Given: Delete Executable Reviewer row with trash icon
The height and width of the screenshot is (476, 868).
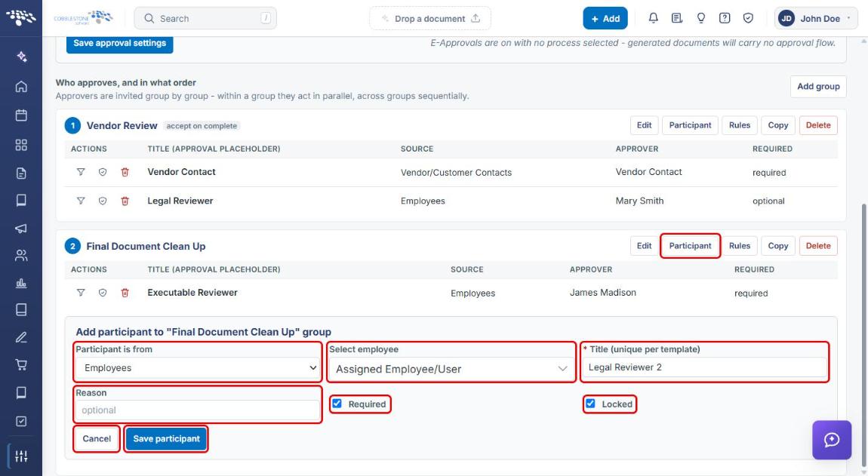Looking at the screenshot, I should [x=125, y=292].
